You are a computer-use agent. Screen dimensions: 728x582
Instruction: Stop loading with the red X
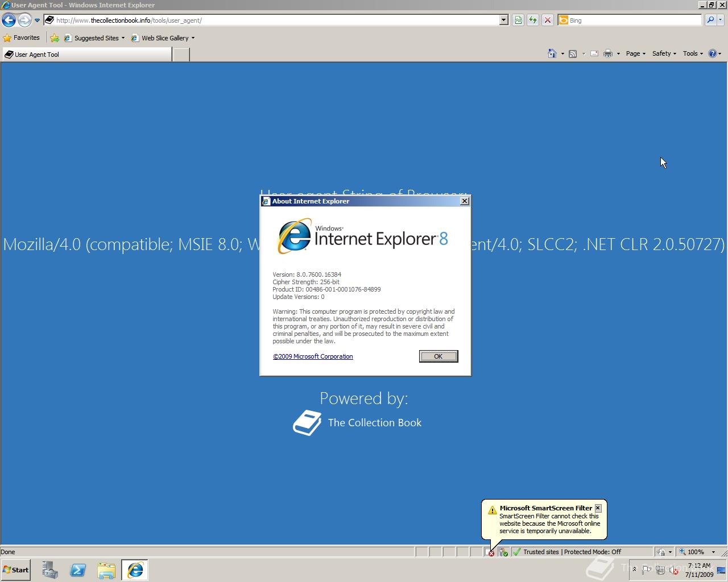548,20
